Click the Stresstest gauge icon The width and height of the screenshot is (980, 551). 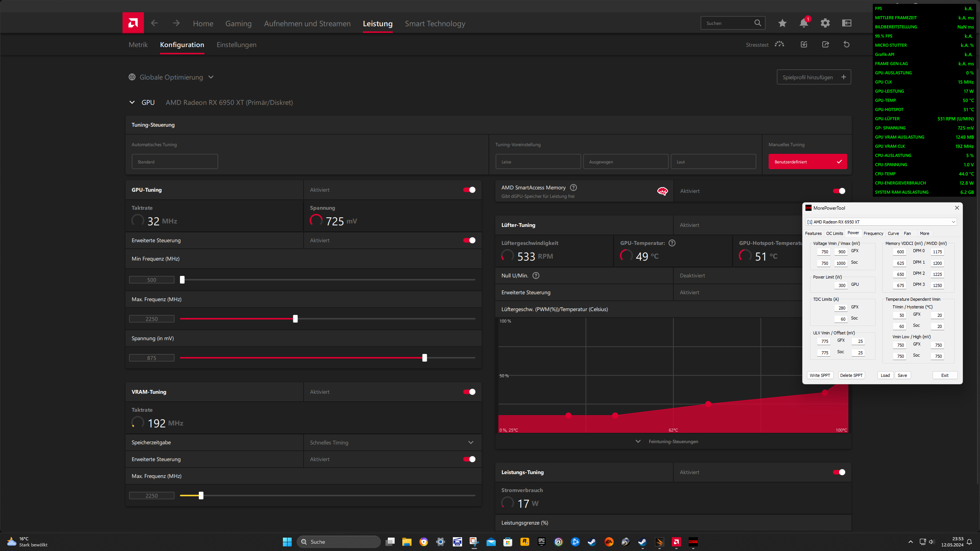pyautogui.click(x=779, y=44)
